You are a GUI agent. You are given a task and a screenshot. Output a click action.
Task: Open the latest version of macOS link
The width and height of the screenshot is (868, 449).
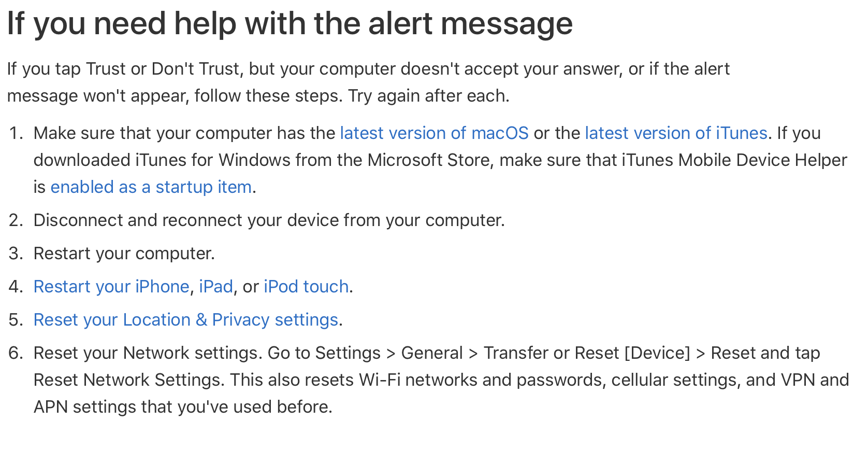[434, 133]
